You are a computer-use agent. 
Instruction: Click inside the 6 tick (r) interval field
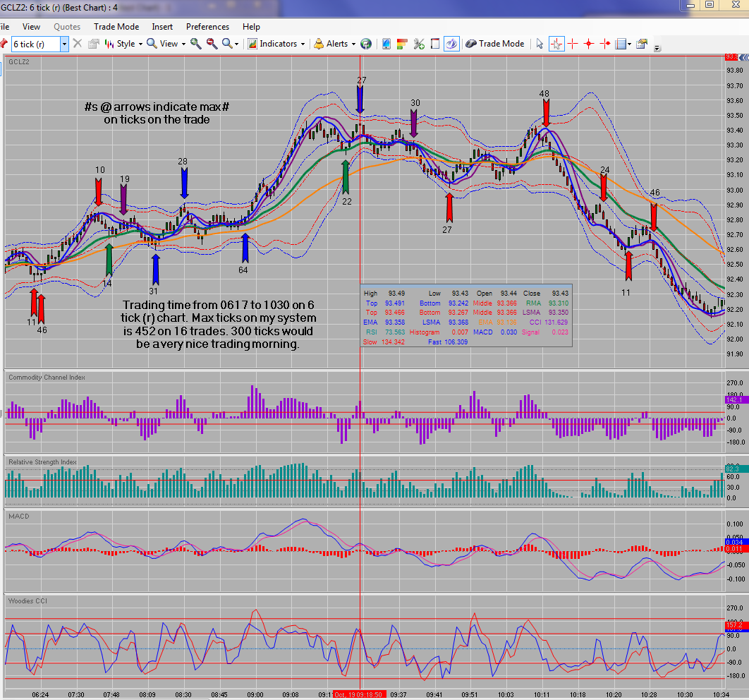click(x=36, y=44)
